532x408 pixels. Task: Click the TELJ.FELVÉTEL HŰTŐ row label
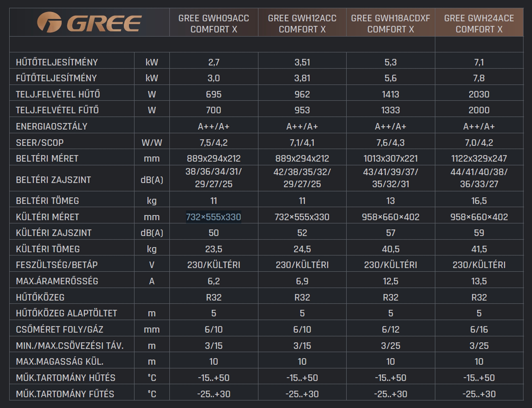coord(58,94)
